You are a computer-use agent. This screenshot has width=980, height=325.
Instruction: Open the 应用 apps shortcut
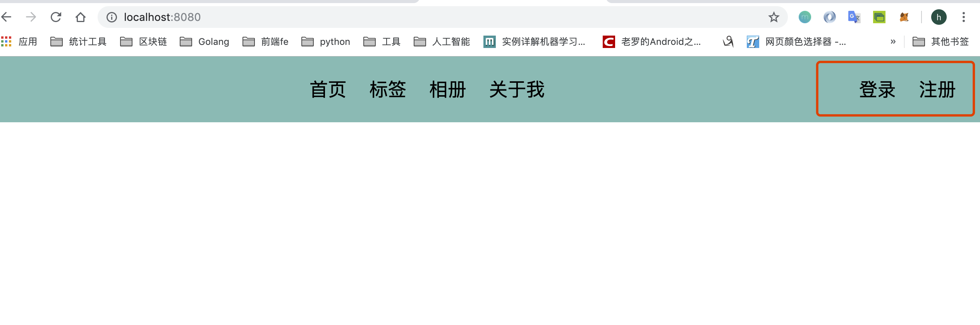19,41
